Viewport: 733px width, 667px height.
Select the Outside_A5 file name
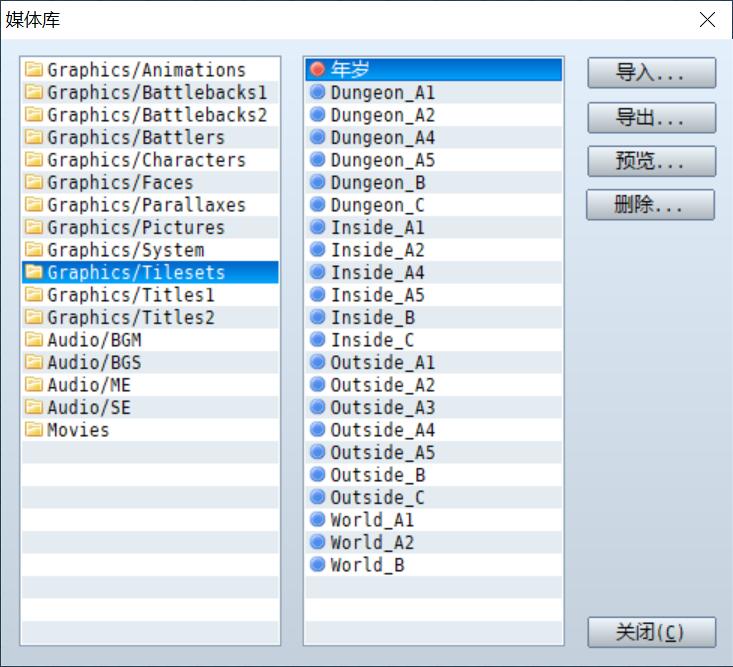[x=383, y=452]
